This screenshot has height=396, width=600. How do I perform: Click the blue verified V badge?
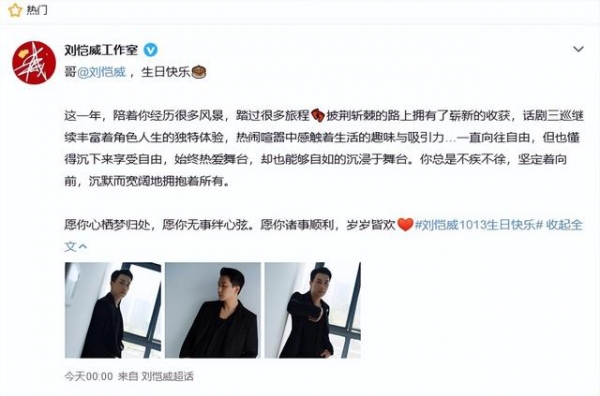[x=151, y=50]
